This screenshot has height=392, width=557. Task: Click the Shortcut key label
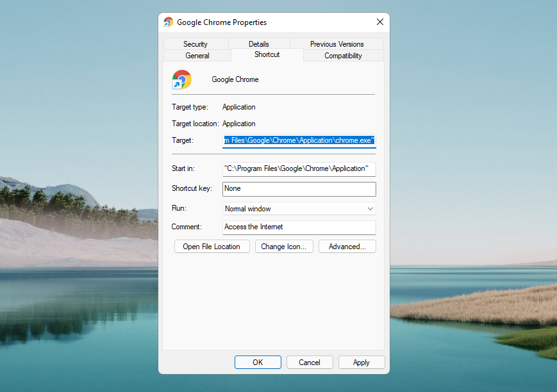click(x=192, y=188)
